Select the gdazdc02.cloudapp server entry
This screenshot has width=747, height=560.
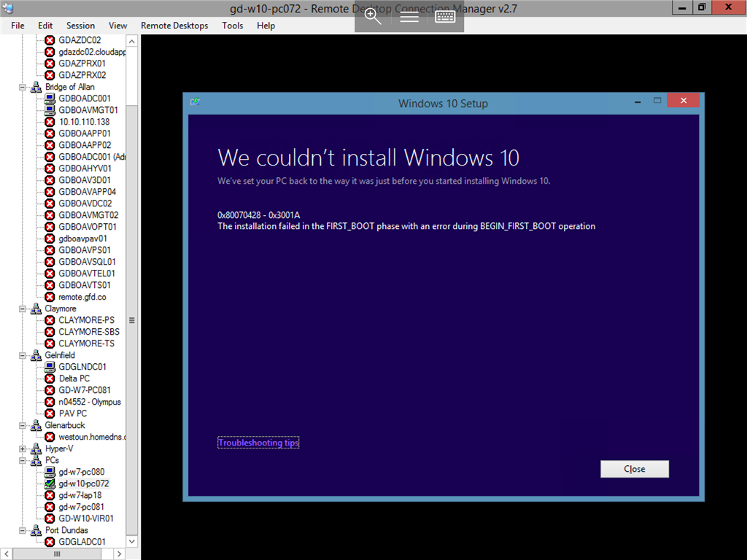click(92, 52)
